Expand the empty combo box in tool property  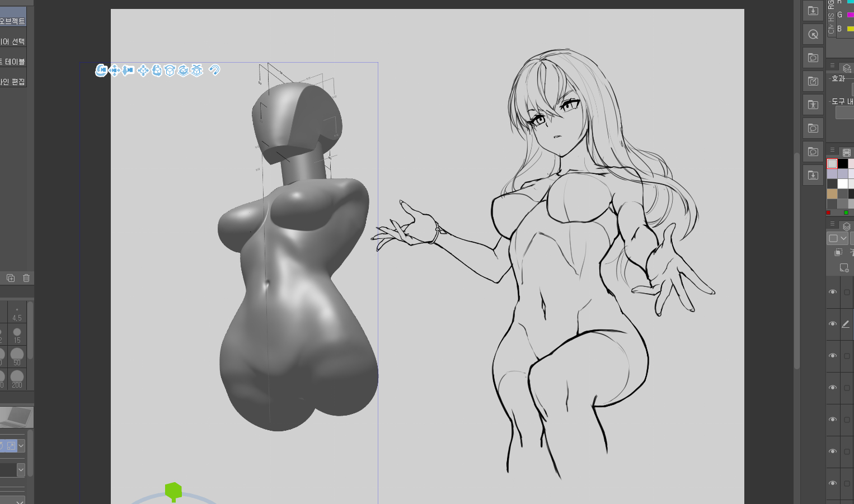[21, 470]
